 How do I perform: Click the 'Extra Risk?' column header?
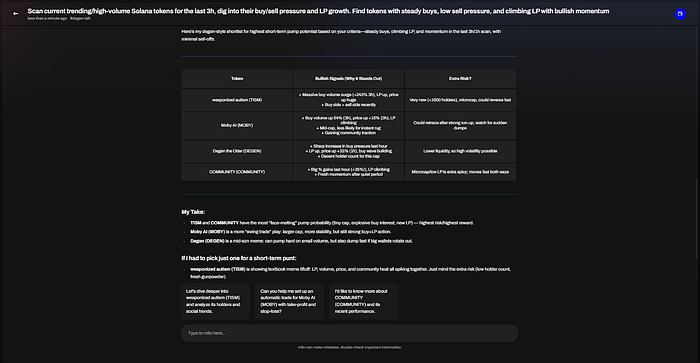[x=460, y=79]
